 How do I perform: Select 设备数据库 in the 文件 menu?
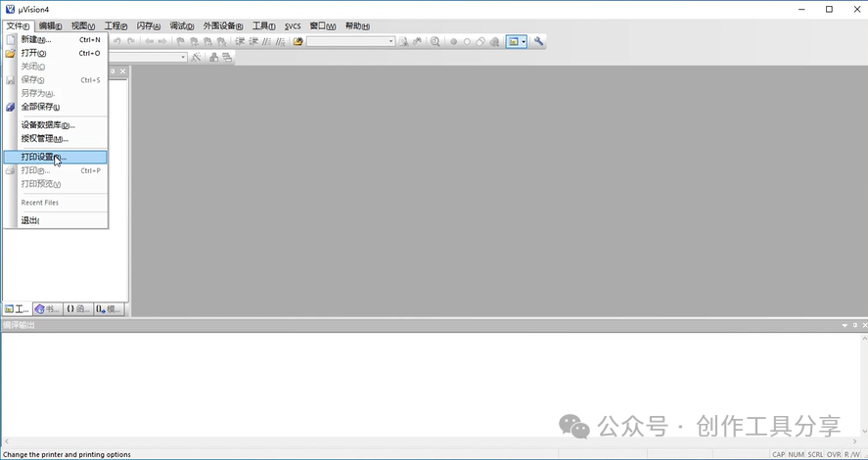(x=56, y=125)
